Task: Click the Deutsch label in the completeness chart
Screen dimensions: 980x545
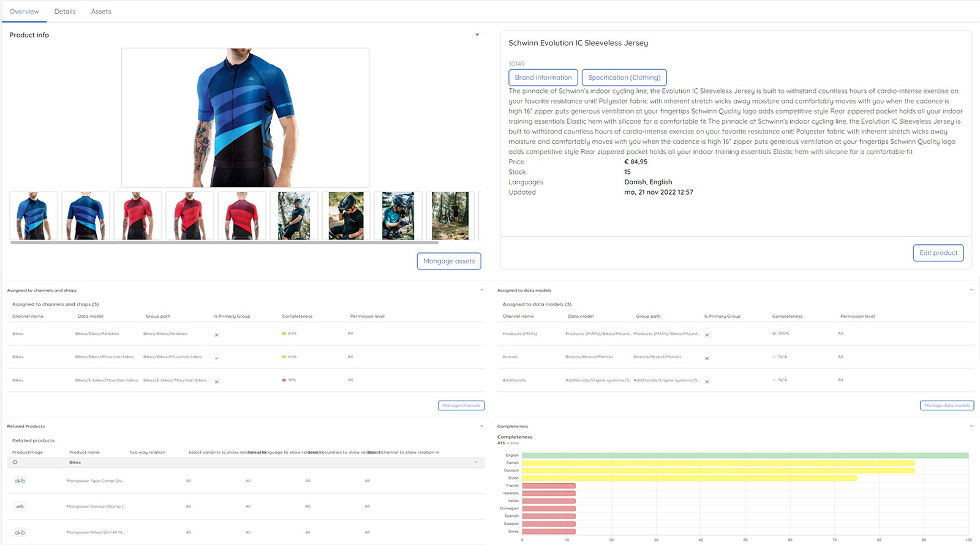Action: (511, 470)
